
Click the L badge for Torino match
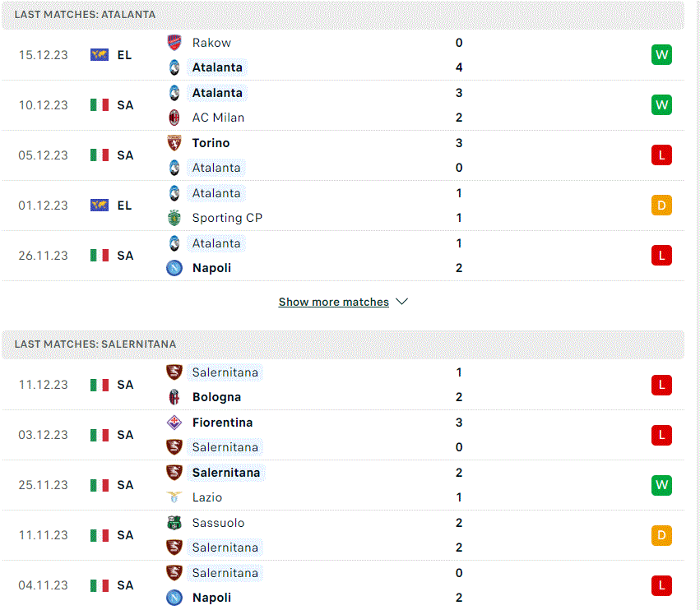coord(661,155)
